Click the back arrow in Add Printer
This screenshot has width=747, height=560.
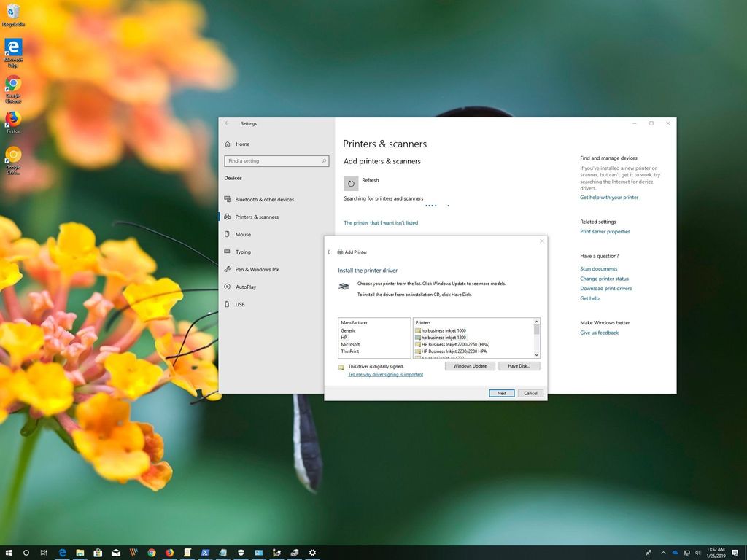[329, 252]
